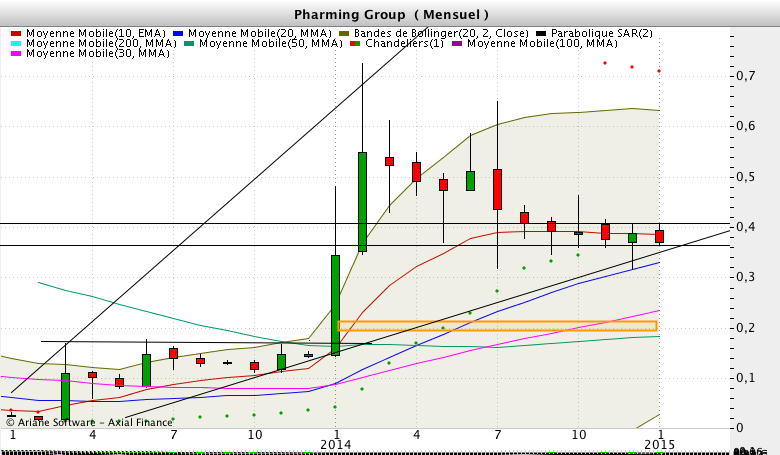Click the 0,2 price axis label
The height and width of the screenshot is (455, 780).
point(745,327)
